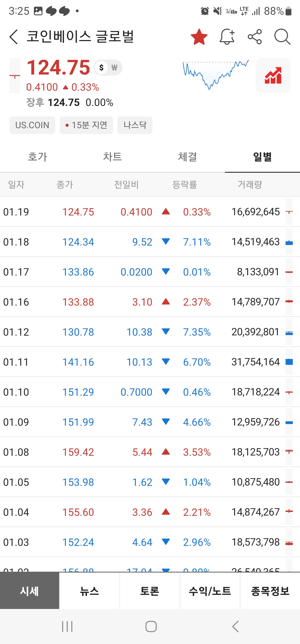Tap the down triangle in 01.12 row
The image size is (300, 644).
166,331
